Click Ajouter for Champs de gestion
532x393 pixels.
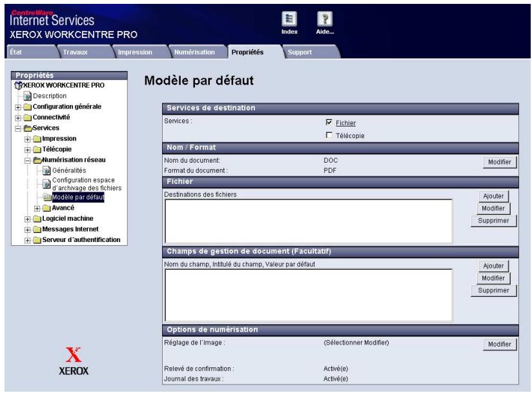493,266
